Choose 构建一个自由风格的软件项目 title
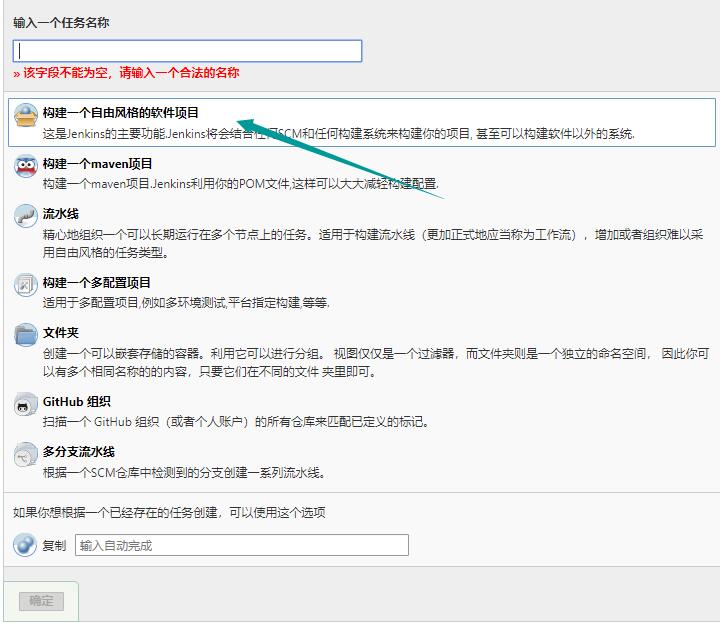720x623 pixels. (x=121, y=112)
